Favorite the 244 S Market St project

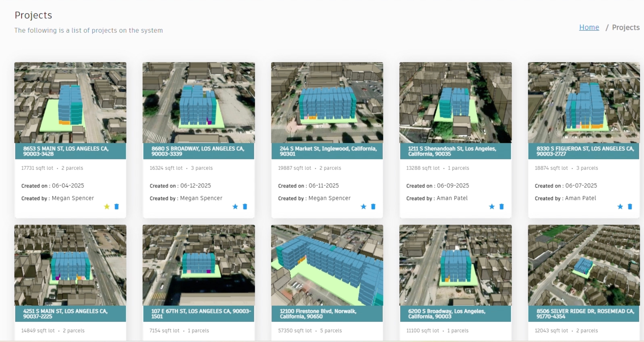[x=363, y=207]
